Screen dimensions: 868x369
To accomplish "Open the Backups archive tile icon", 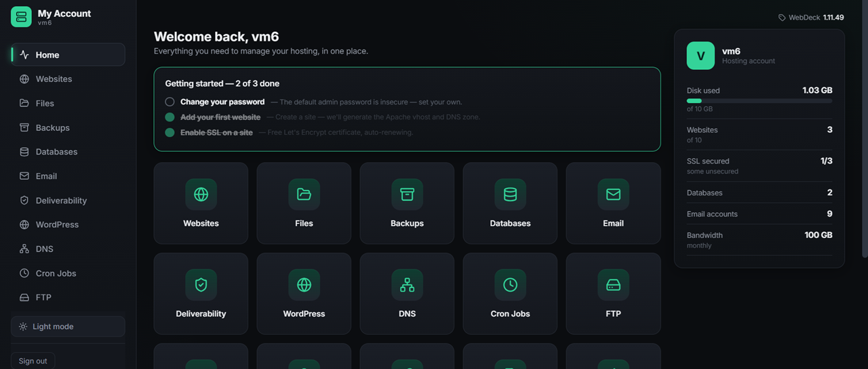I will (407, 195).
